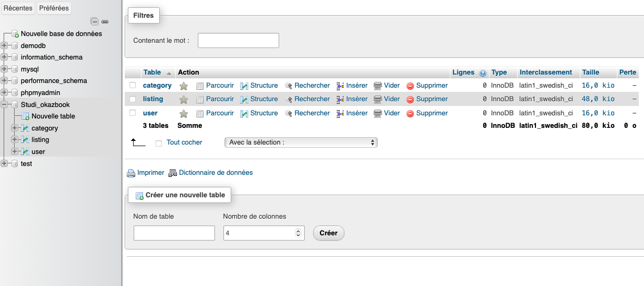644x286 pixels.
Task: Click the help icon next to Lignes
Action: pos(483,73)
